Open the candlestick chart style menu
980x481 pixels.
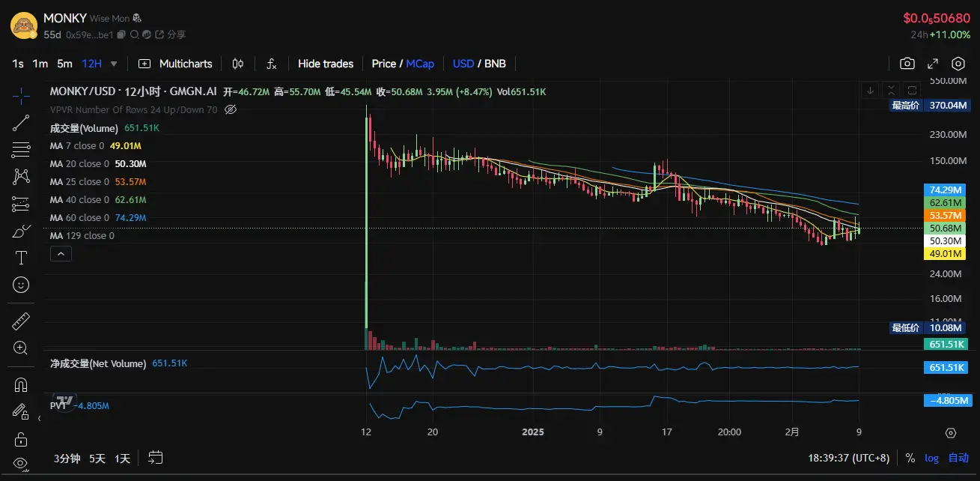(x=238, y=64)
